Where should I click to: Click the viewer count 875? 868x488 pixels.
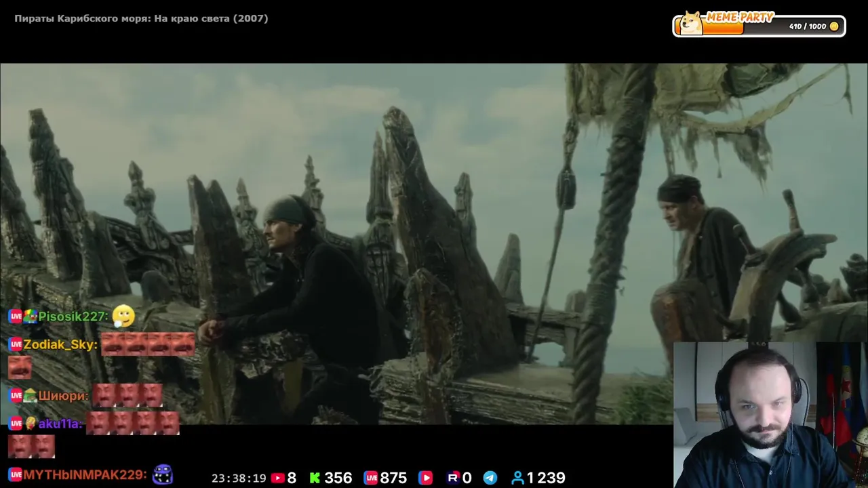[394, 478]
